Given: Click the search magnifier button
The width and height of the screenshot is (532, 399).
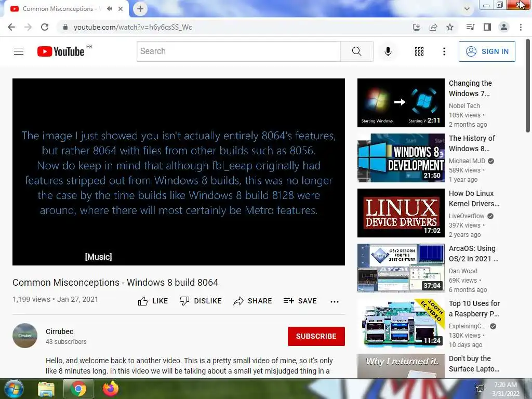Looking at the screenshot, I should click(x=356, y=51).
